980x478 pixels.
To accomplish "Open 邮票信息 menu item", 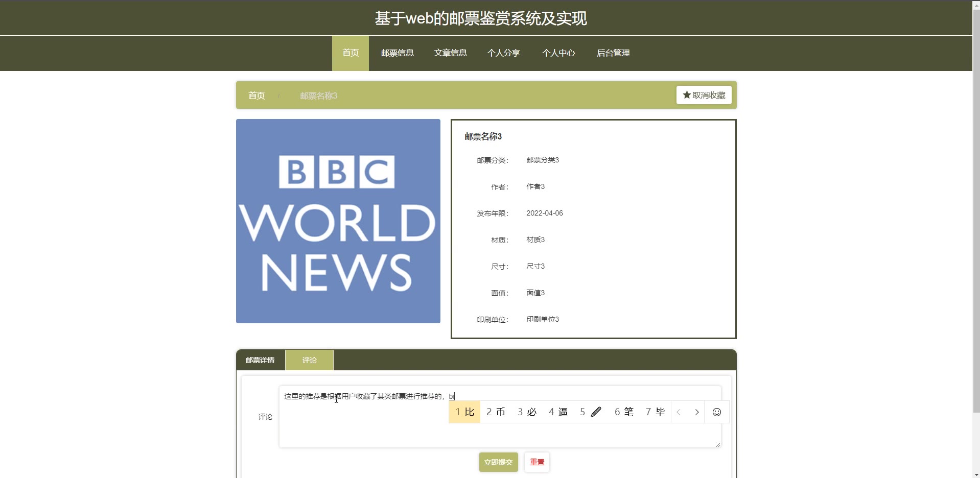I will click(x=397, y=53).
